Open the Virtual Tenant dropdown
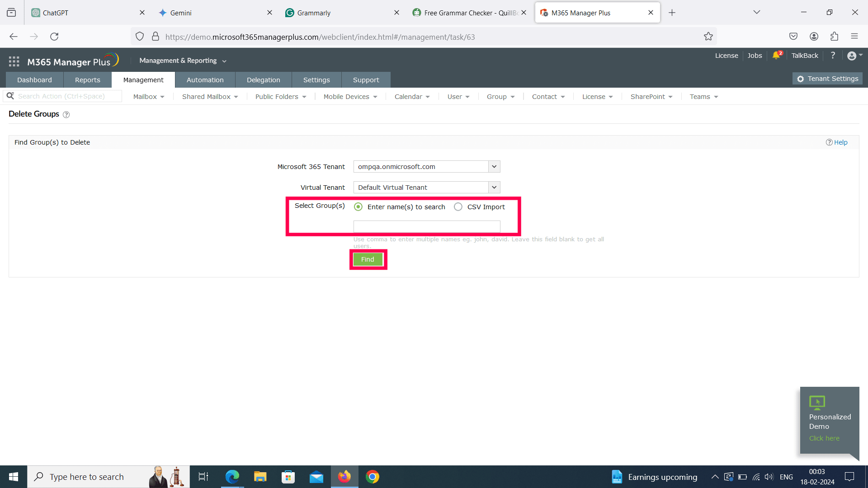The width and height of the screenshot is (868, 488). pos(494,187)
